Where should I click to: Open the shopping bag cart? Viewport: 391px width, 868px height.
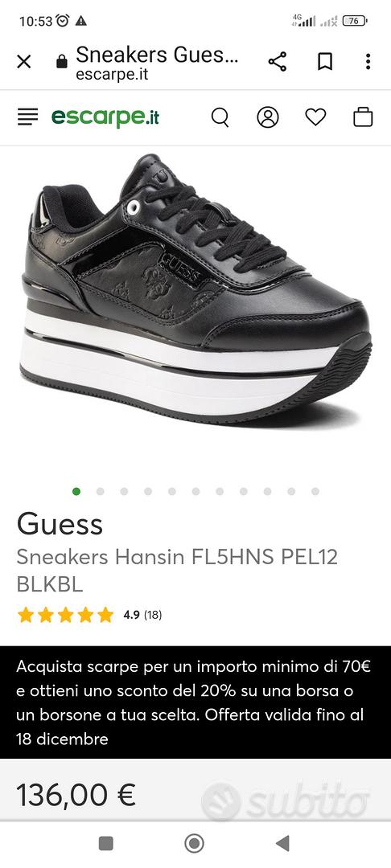(x=363, y=117)
